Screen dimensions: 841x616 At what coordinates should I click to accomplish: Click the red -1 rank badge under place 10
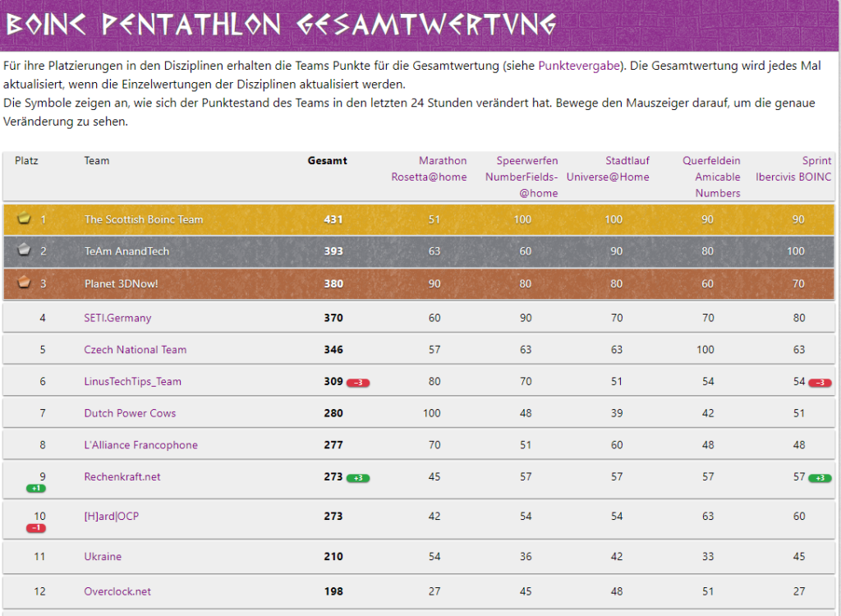36,528
